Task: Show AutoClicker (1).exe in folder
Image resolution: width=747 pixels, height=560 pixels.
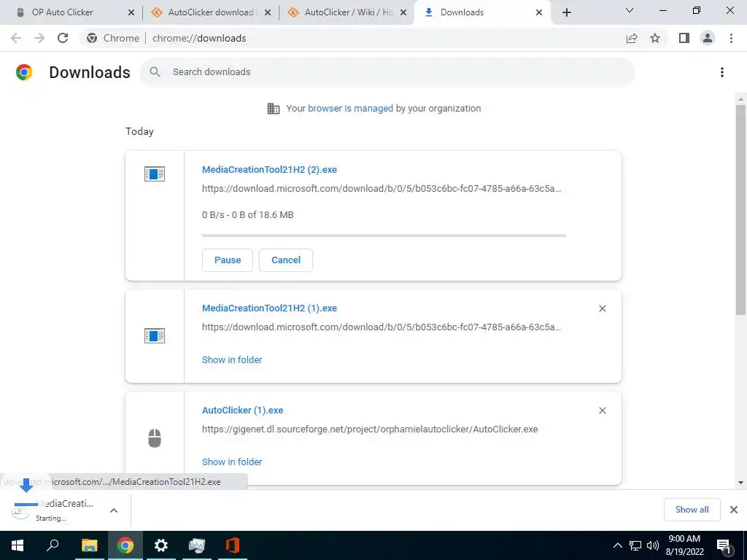Action: pos(232,462)
